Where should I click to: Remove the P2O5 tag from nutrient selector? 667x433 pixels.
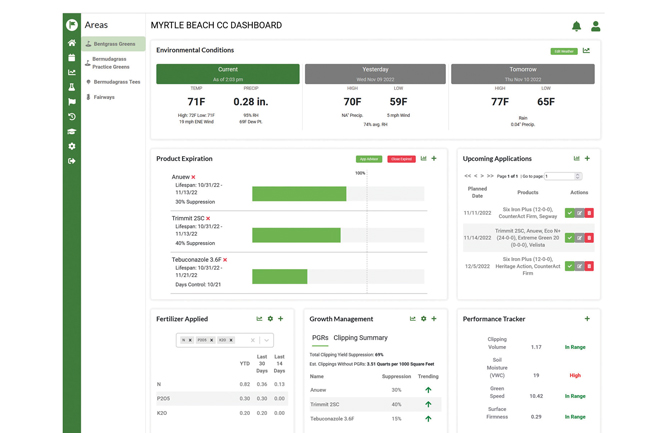pos(212,340)
